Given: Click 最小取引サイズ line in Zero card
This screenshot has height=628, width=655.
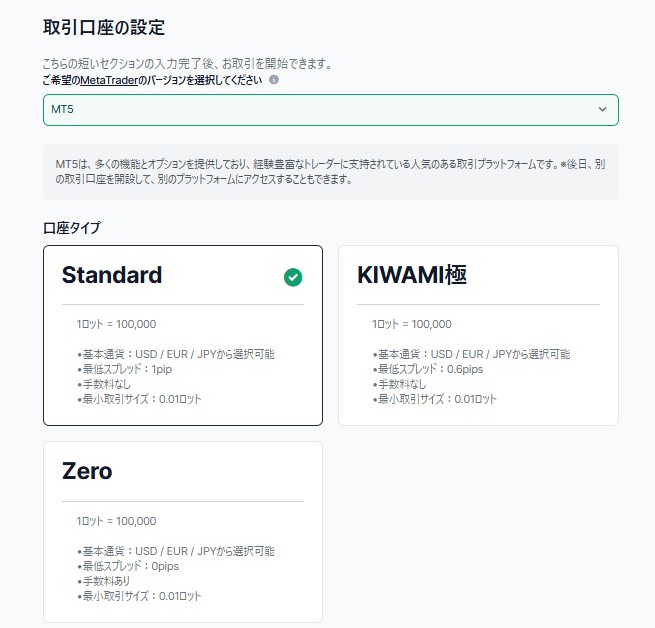Looking at the screenshot, I should click(x=139, y=596).
